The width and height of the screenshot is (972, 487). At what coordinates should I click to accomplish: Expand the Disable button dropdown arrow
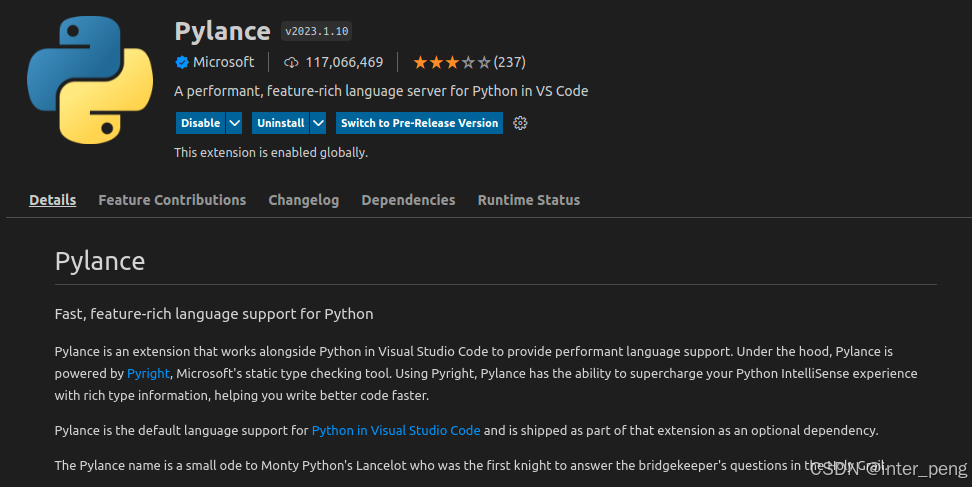pos(234,123)
